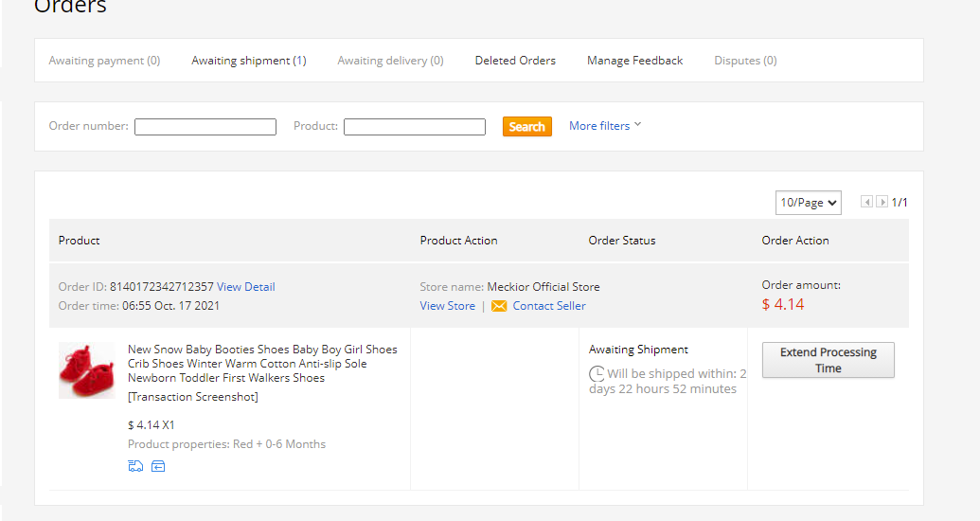Click the View Store link
This screenshot has width=980, height=521.
coord(447,306)
